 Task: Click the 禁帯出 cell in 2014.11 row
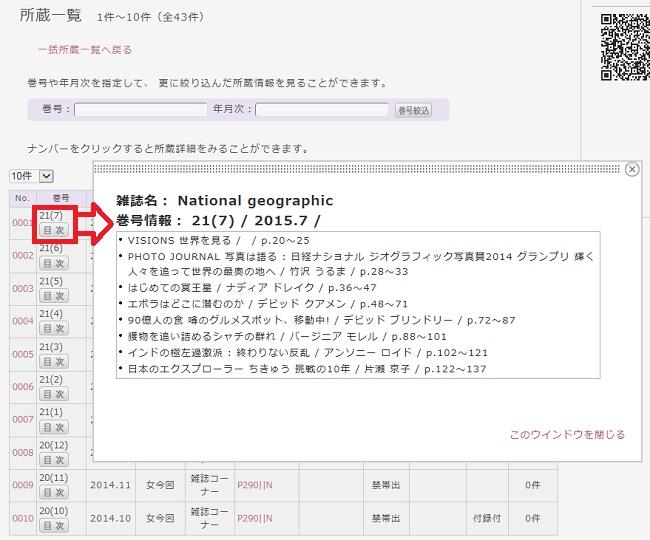point(386,485)
